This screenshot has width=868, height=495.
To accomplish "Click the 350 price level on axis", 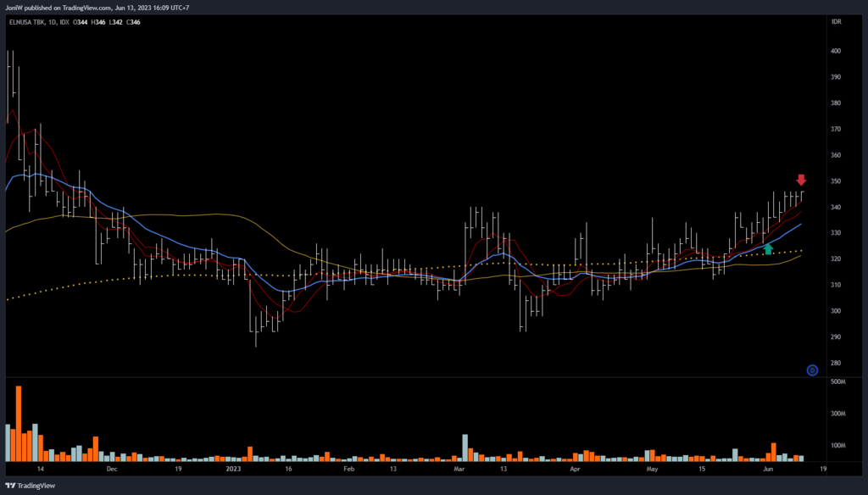I will [836, 181].
